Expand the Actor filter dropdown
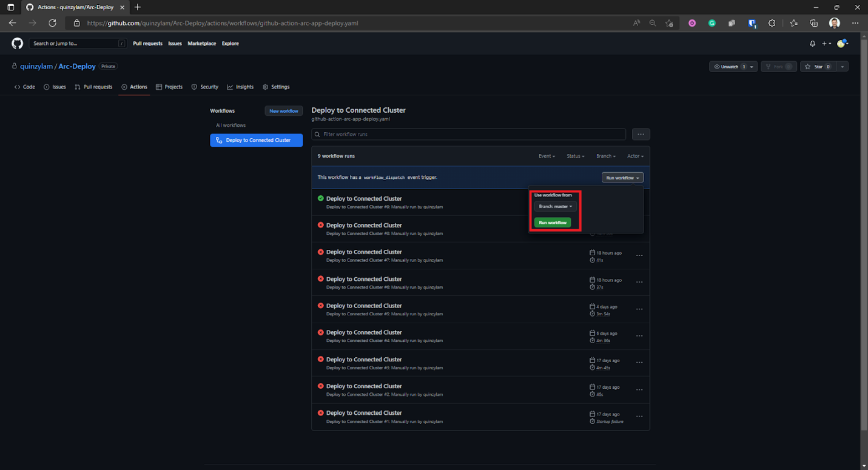Screen dimensions: 868x470 pyautogui.click(x=635, y=156)
